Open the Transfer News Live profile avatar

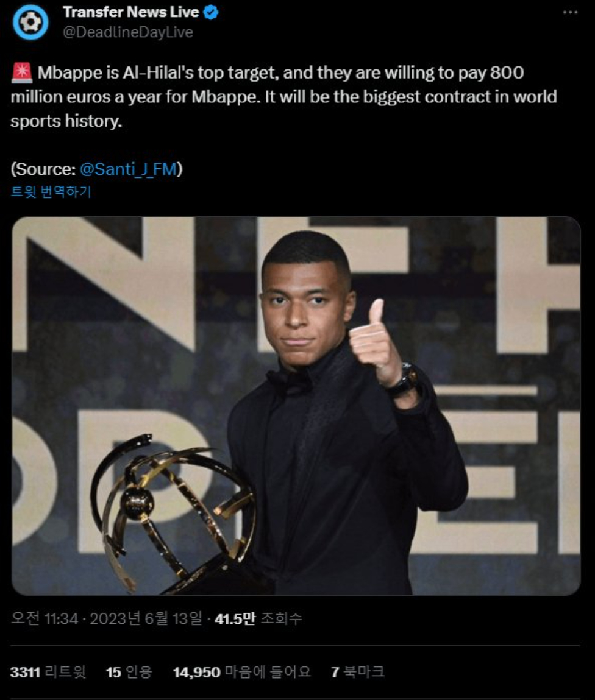(30, 22)
